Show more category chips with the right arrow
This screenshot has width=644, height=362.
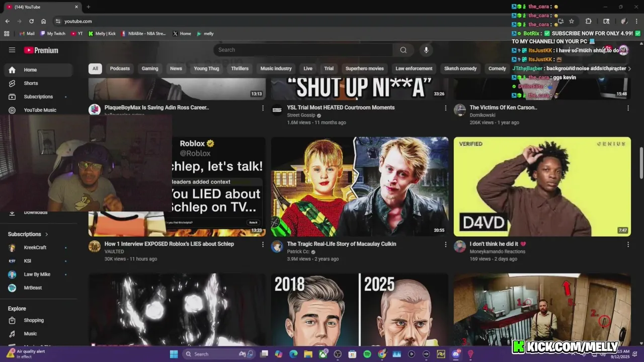pos(629,68)
